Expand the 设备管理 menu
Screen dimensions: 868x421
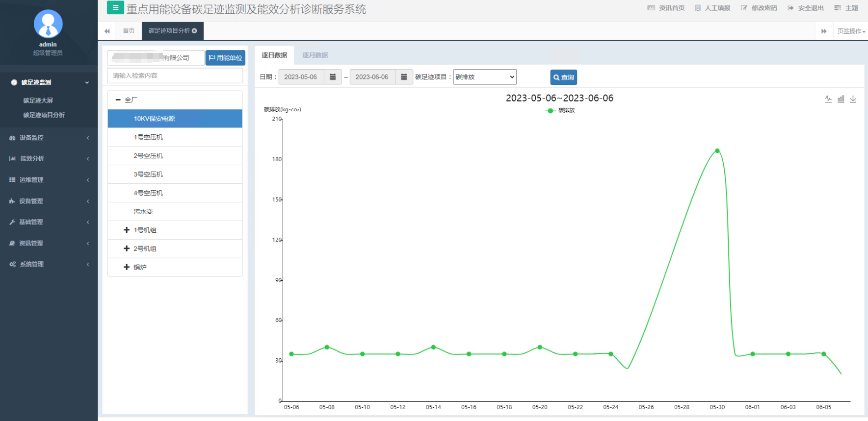pyautogui.click(x=49, y=201)
